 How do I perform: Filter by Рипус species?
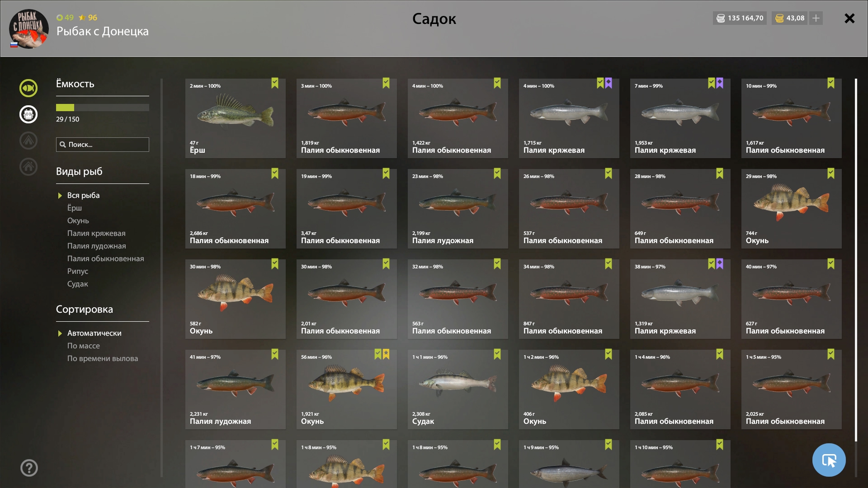click(78, 271)
